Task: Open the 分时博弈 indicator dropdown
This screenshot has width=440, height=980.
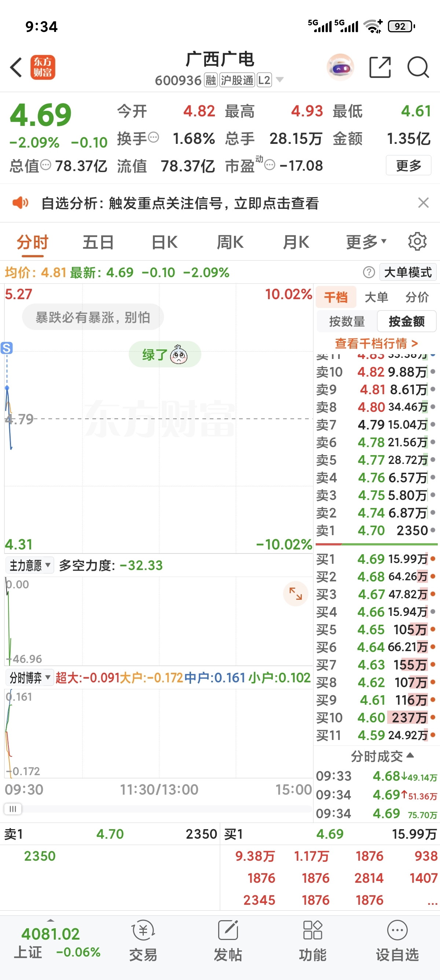Action: pos(30,678)
